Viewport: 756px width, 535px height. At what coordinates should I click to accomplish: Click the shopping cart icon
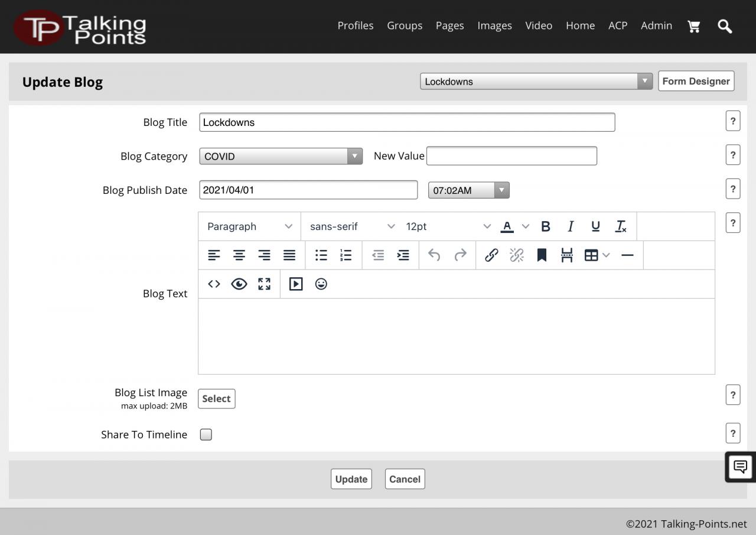click(x=694, y=26)
